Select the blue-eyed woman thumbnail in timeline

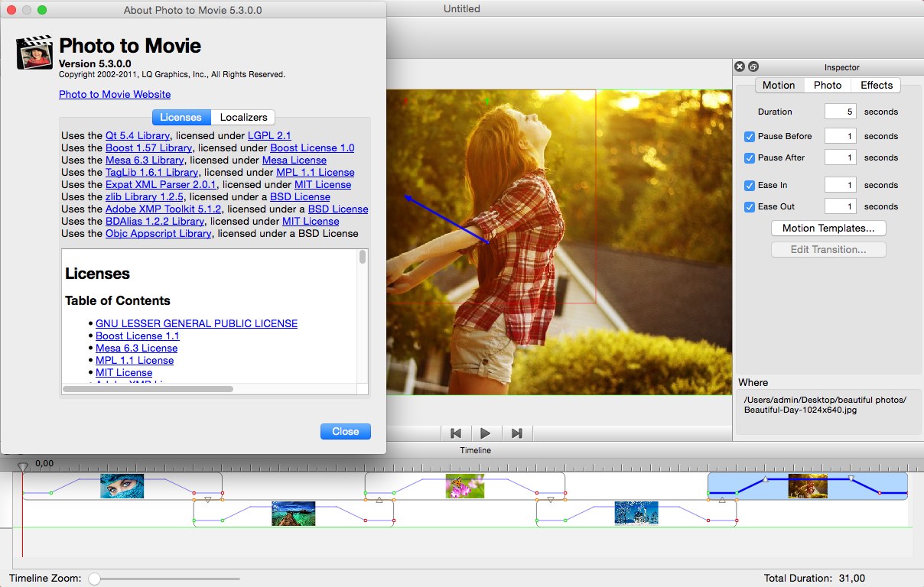tap(122, 486)
